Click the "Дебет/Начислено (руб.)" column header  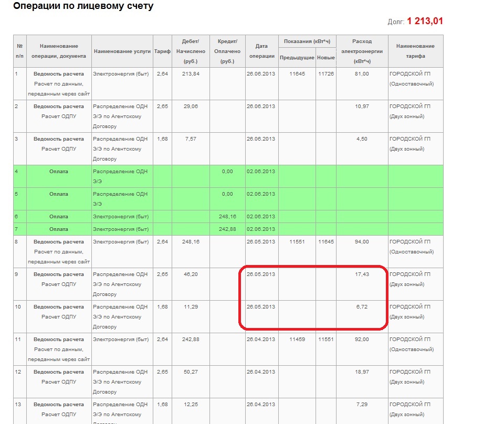[190, 51]
